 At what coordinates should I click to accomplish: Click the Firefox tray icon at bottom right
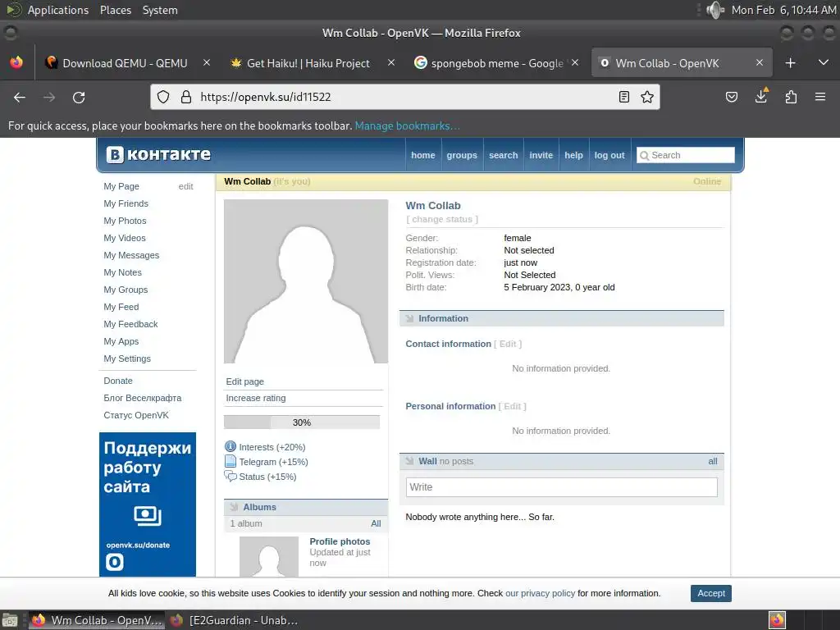pyautogui.click(x=777, y=620)
